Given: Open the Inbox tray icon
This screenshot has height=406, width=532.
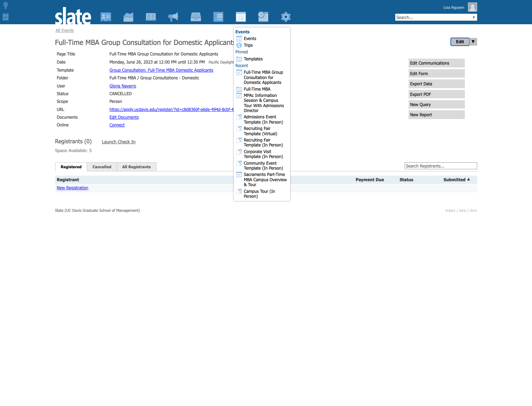Looking at the screenshot, I should [196, 17].
